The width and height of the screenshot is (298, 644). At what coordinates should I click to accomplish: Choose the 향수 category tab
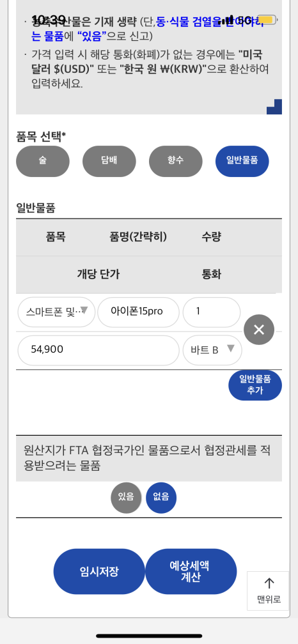pyautogui.click(x=175, y=161)
